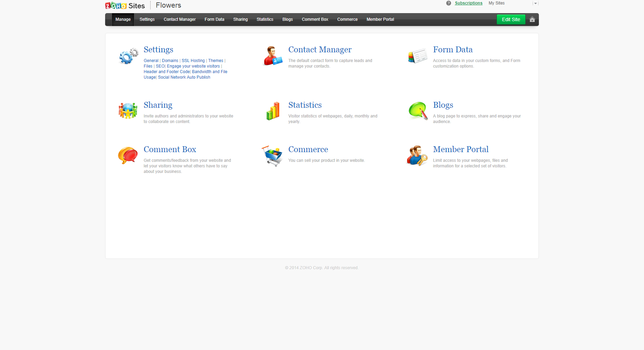The height and width of the screenshot is (350, 644).
Task: Open Comment Box in the navigation bar
Action: click(315, 19)
